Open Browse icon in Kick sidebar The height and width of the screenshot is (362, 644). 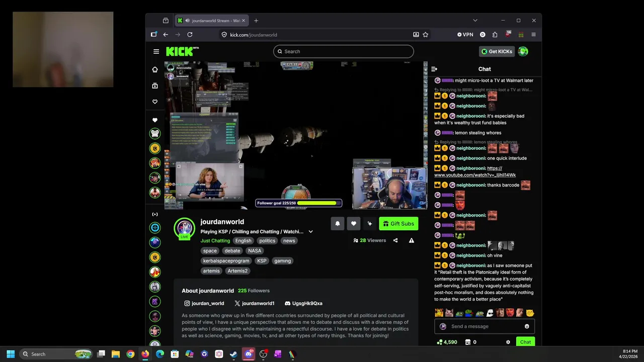(x=155, y=86)
